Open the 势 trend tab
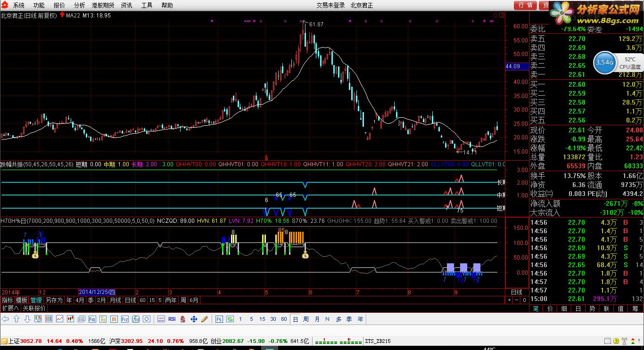644x350 pixels. [x=593, y=309]
